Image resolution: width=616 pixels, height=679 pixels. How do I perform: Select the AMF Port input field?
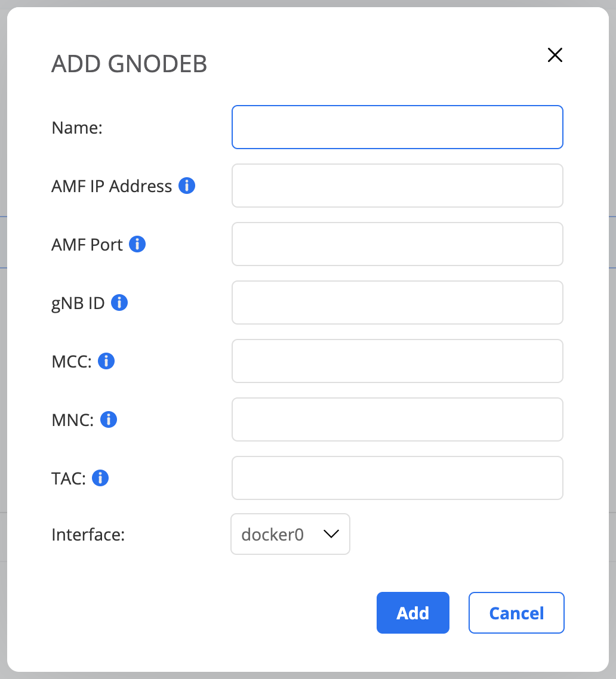tap(397, 244)
